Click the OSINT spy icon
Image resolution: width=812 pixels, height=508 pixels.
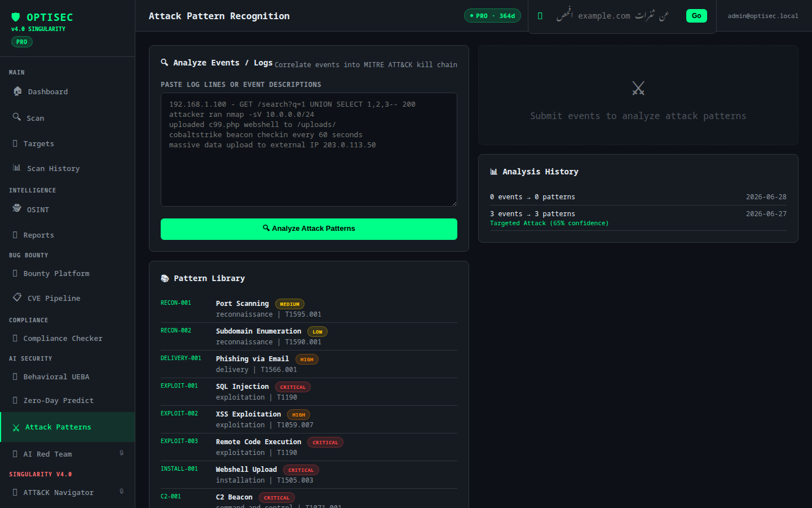click(x=17, y=208)
